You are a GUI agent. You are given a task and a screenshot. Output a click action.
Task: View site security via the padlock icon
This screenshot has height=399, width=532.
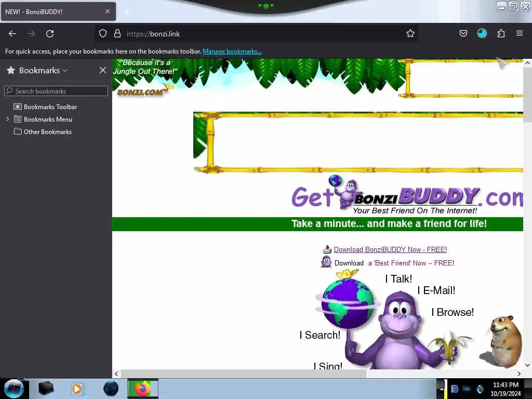(x=117, y=34)
